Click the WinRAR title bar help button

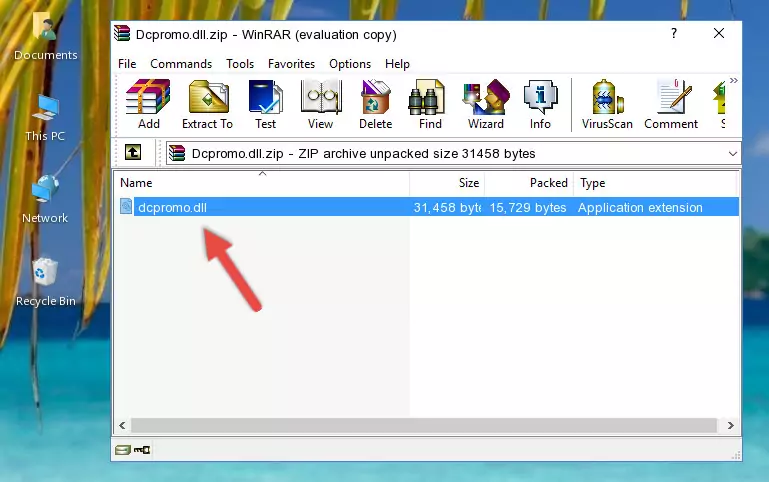pos(674,33)
